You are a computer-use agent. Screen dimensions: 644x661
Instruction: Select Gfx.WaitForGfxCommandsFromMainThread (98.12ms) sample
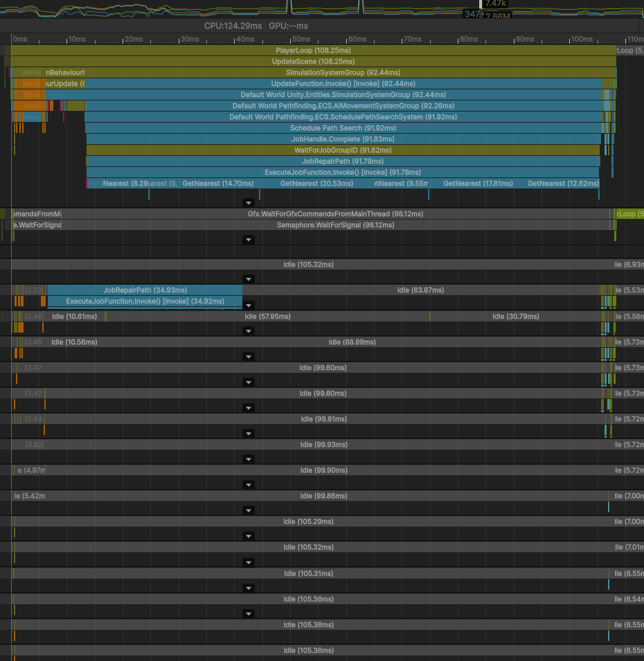335,214
